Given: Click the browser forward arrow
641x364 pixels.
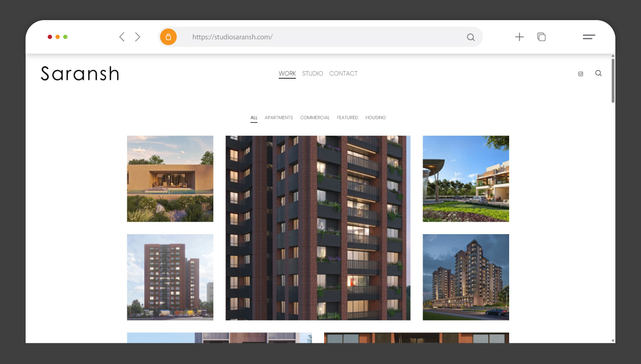Looking at the screenshot, I should [137, 37].
